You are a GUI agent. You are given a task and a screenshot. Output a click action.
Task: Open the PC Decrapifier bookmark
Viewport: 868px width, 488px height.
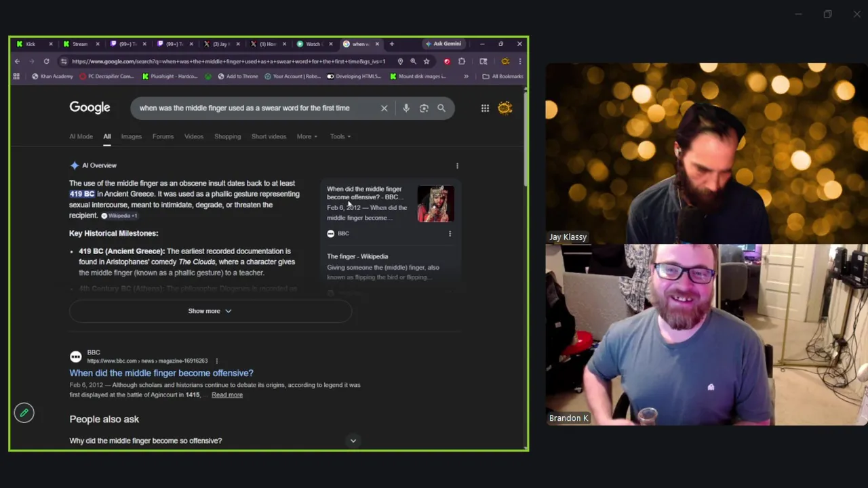[106, 77]
